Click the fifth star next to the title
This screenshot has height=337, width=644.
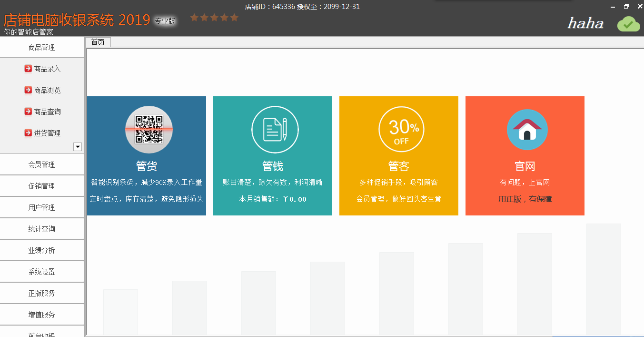[234, 17]
